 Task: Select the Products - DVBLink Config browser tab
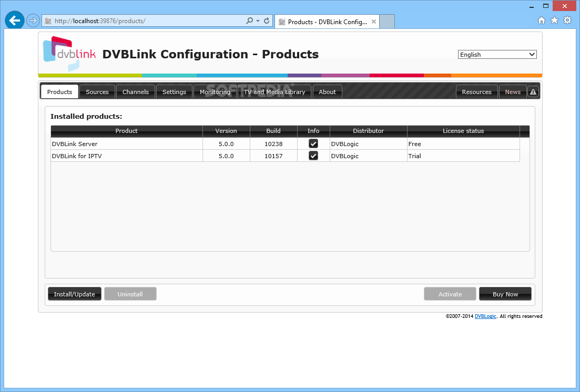click(x=327, y=22)
